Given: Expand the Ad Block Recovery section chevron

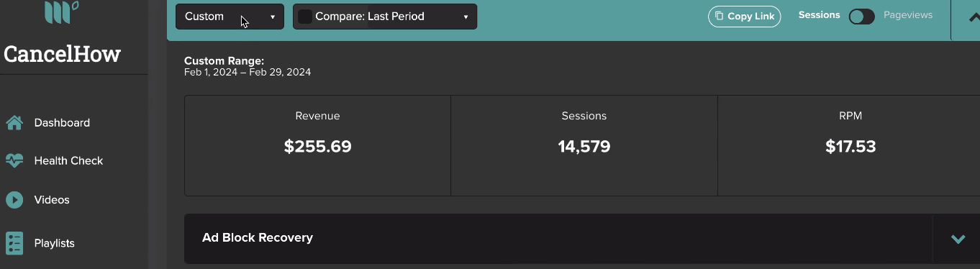Looking at the screenshot, I should (x=958, y=239).
